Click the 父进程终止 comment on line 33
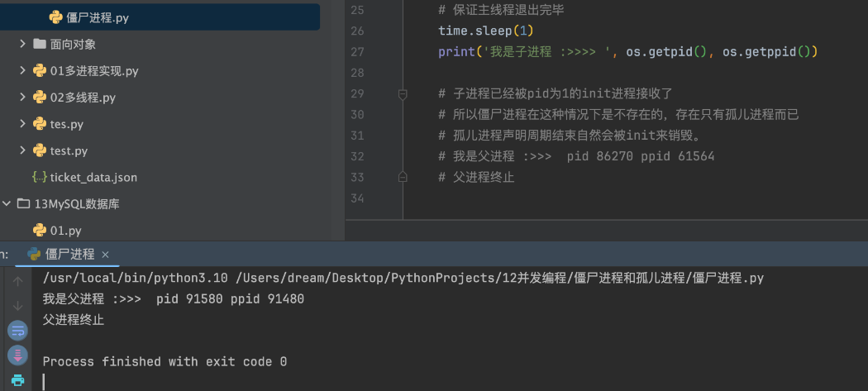The width and height of the screenshot is (868, 391). [476, 177]
